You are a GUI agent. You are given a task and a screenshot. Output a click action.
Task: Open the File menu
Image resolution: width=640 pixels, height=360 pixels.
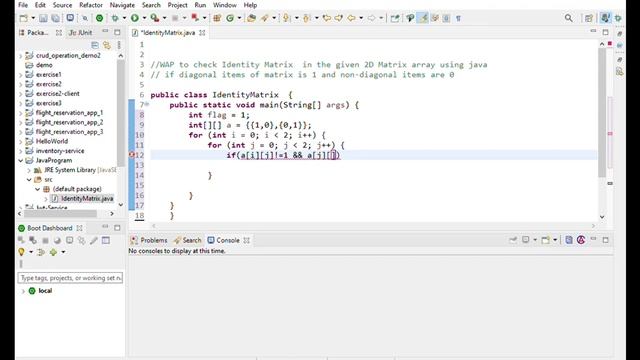(x=23, y=5)
